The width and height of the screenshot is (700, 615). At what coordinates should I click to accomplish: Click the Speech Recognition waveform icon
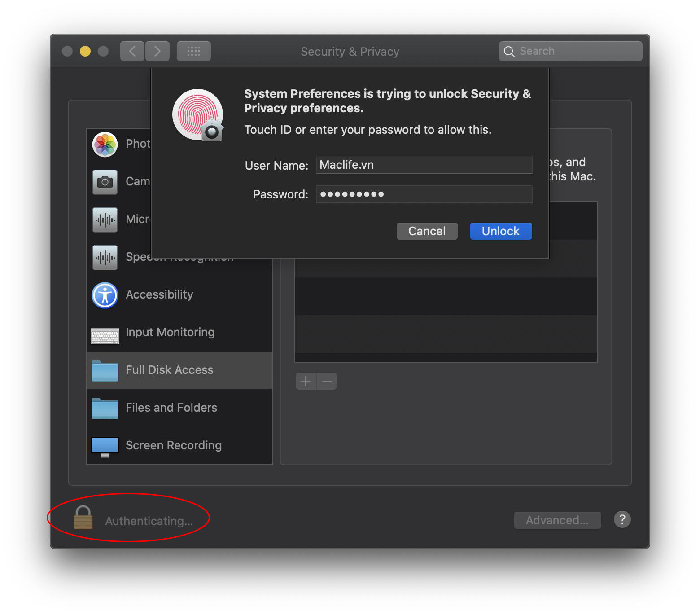click(x=105, y=257)
